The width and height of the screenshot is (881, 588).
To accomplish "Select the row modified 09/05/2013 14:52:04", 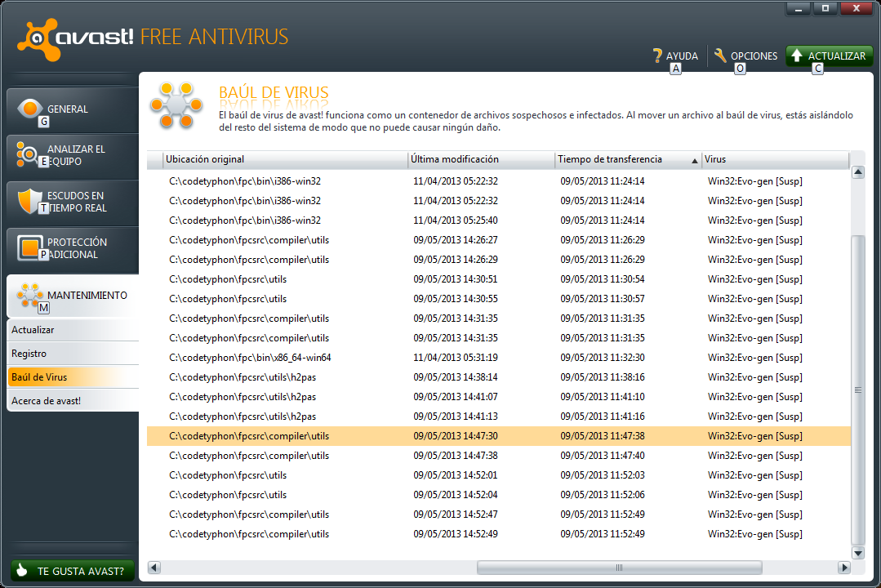I will pos(498,495).
